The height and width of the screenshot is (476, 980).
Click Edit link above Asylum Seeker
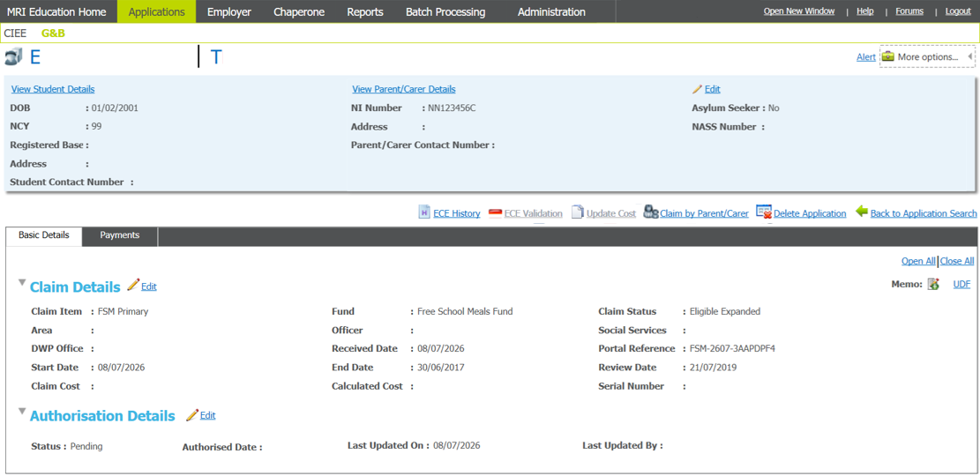click(x=713, y=89)
